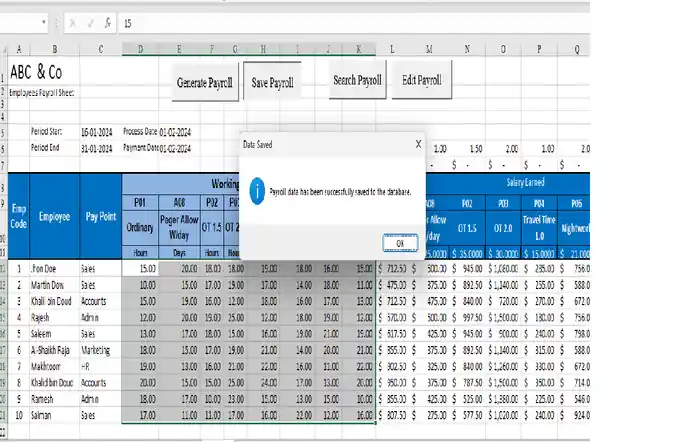Select employee Ramesh's name cell

click(x=54, y=399)
